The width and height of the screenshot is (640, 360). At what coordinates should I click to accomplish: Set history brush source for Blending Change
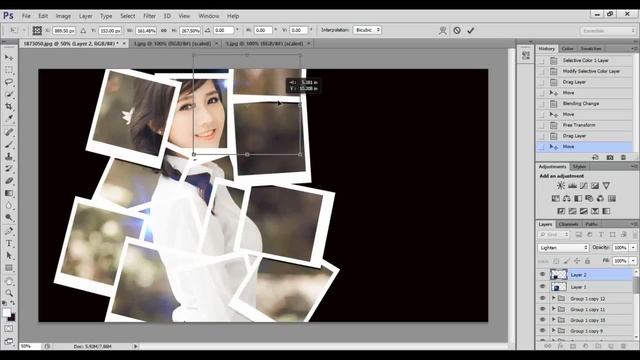[542, 104]
